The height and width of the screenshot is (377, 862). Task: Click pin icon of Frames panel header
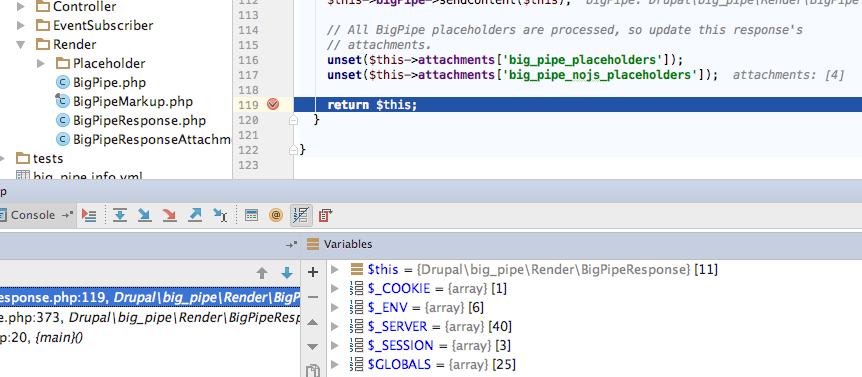291,245
